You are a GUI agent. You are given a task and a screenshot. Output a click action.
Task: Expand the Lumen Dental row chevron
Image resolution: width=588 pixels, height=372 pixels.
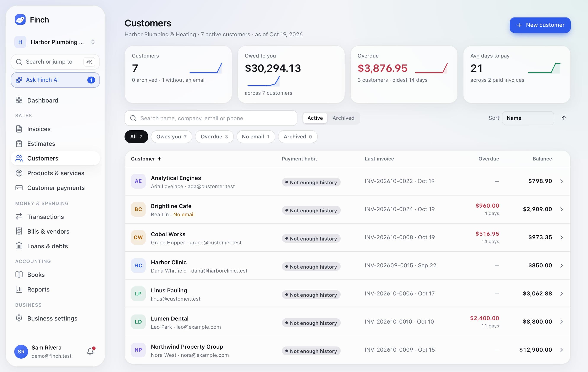coord(561,322)
